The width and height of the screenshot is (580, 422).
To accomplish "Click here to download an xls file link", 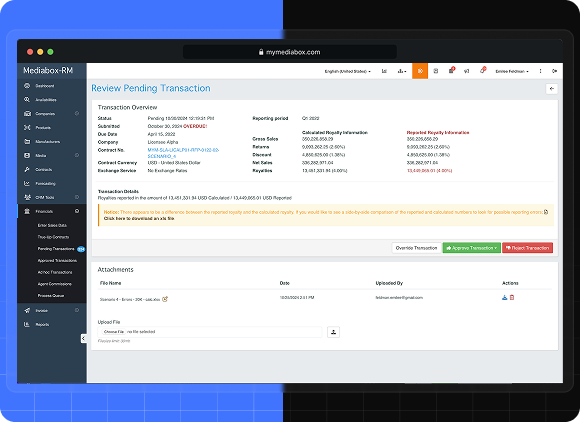I will click(139, 219).
